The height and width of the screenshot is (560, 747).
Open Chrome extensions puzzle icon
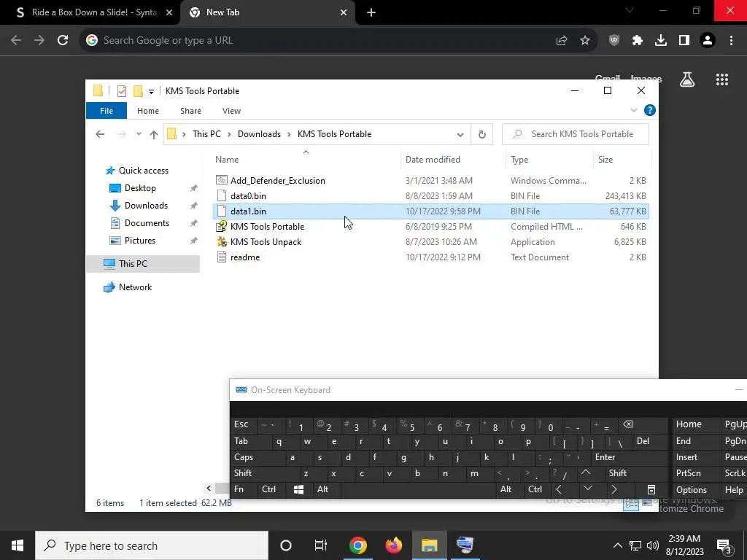(x=638, y=41)
